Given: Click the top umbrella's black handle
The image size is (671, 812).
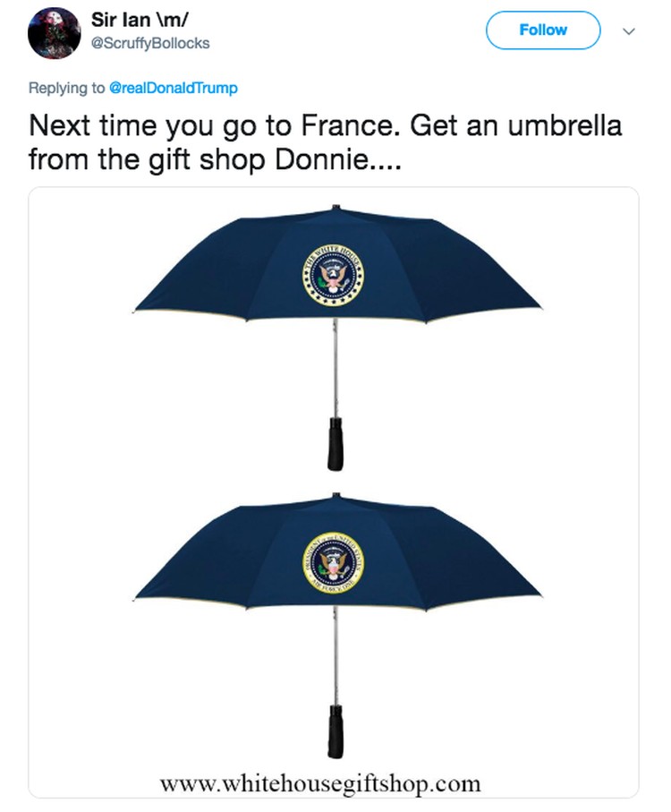Looking at the screenshot, I should click(x=335, y=443).
